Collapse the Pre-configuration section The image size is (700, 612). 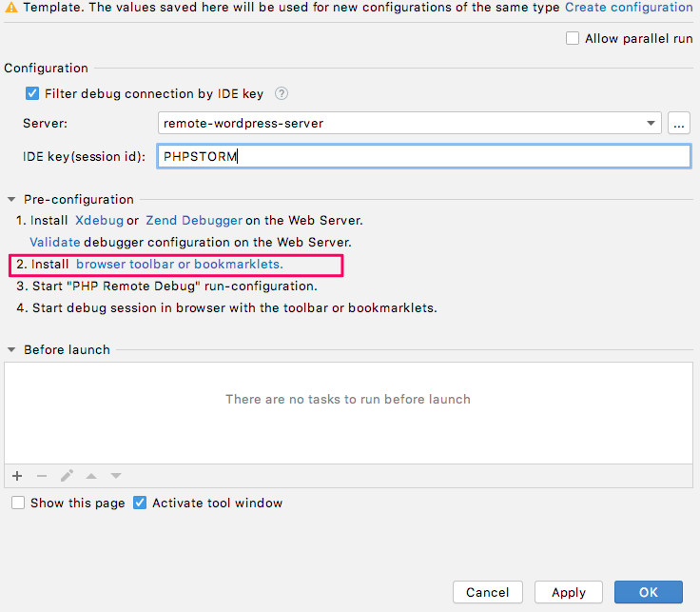(x=11, y=200)
